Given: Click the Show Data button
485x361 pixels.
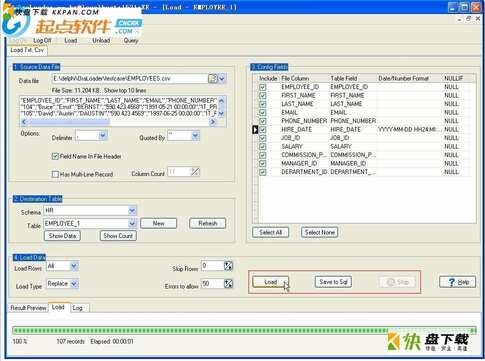Looking at the screenshot, I should click(62, 236).
